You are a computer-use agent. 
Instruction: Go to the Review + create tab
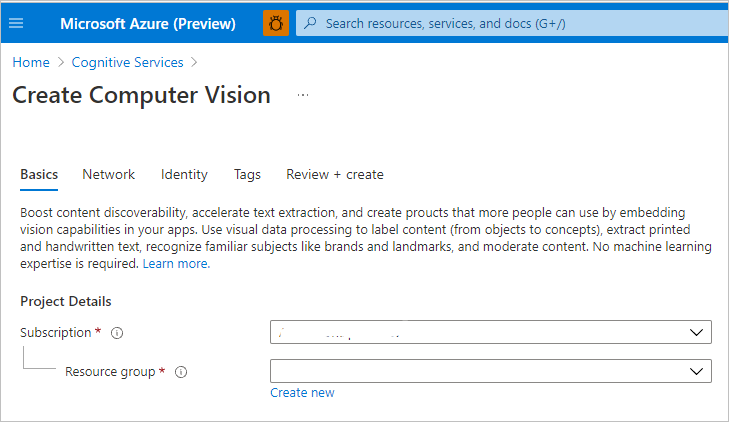[x=334, y=174]
